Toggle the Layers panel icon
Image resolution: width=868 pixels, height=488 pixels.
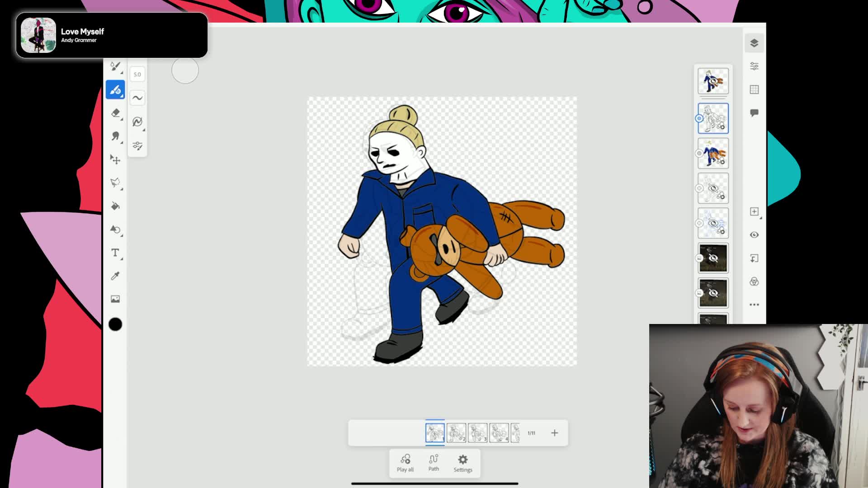(754, 43)
